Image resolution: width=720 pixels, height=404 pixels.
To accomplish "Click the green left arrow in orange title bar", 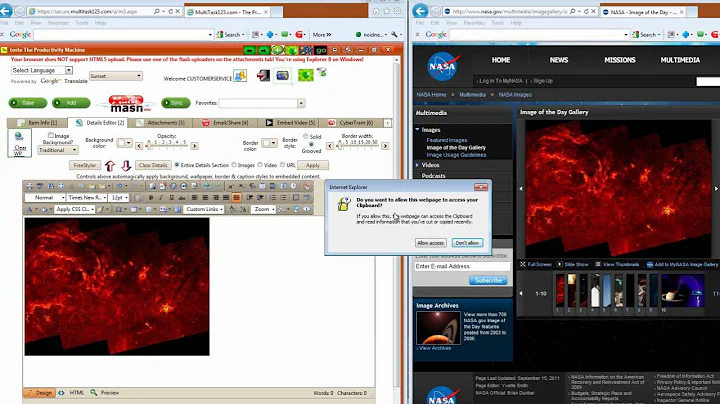I will [250, 50].
